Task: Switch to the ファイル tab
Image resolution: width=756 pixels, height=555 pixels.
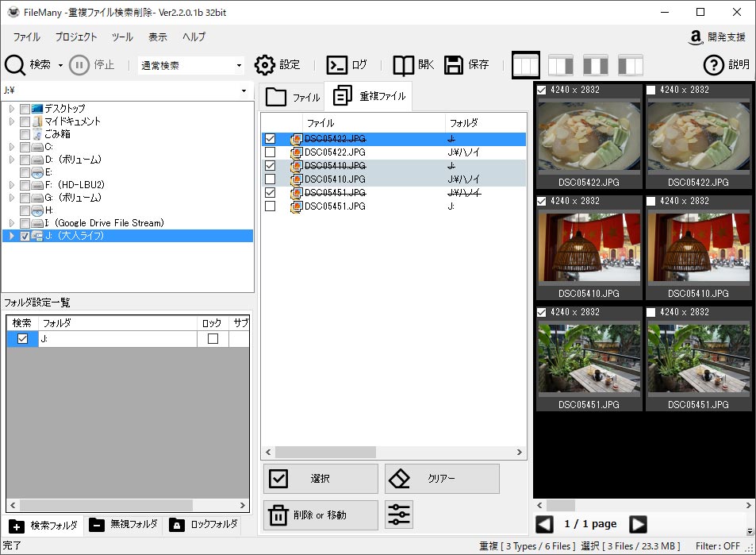Action: (292, 97)
